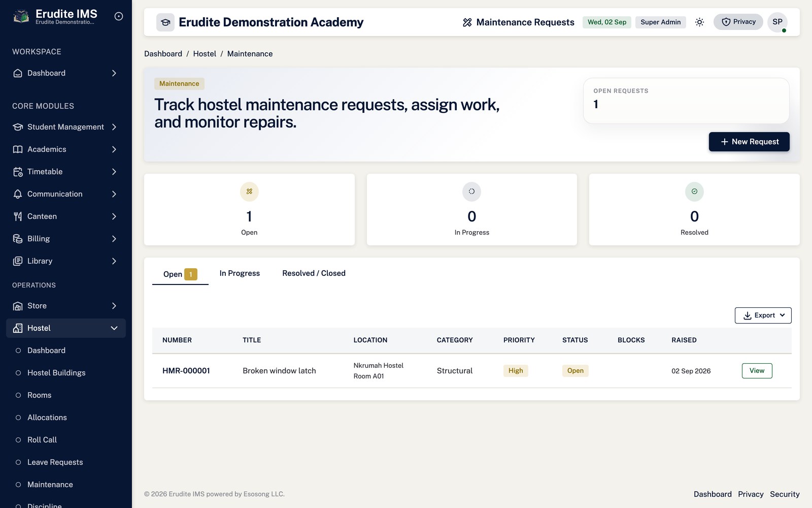Click the graduation cap academy icon
Image resolution: width=812 pixels, height=508 pixels.
[x=165, y=22]
